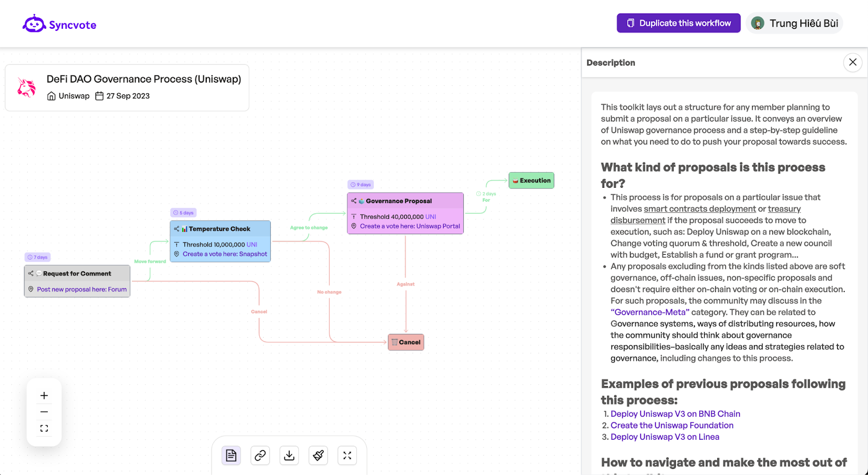Click the 5 days duration badge
The height and width of the screenshot is (475, 868).
(x=183, y=213)
